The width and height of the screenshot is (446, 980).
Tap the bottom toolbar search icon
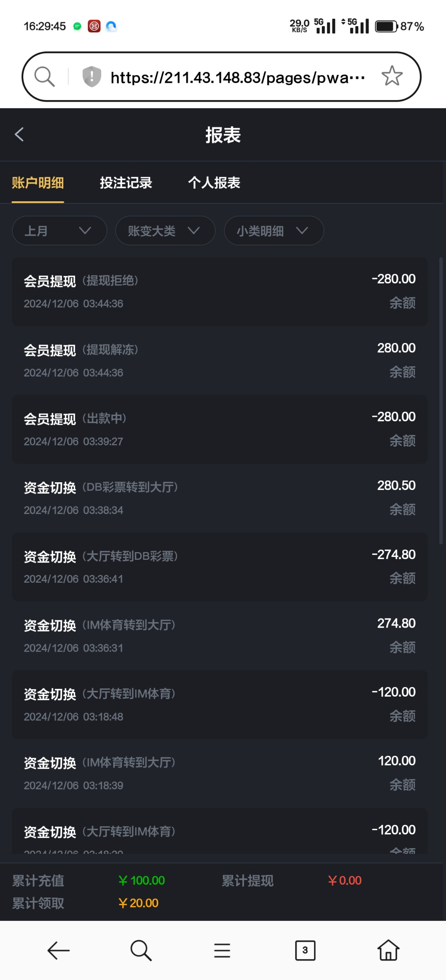click(x=141, y=950)
